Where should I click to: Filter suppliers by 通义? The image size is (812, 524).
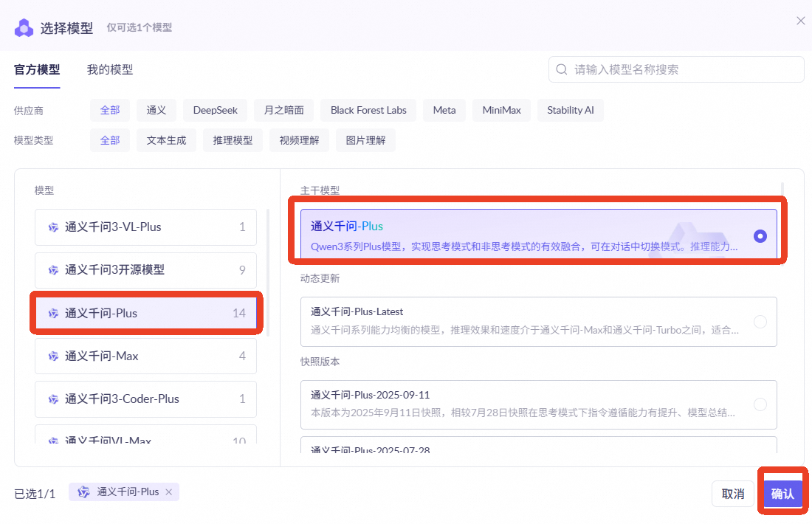(x=156, y=110)
